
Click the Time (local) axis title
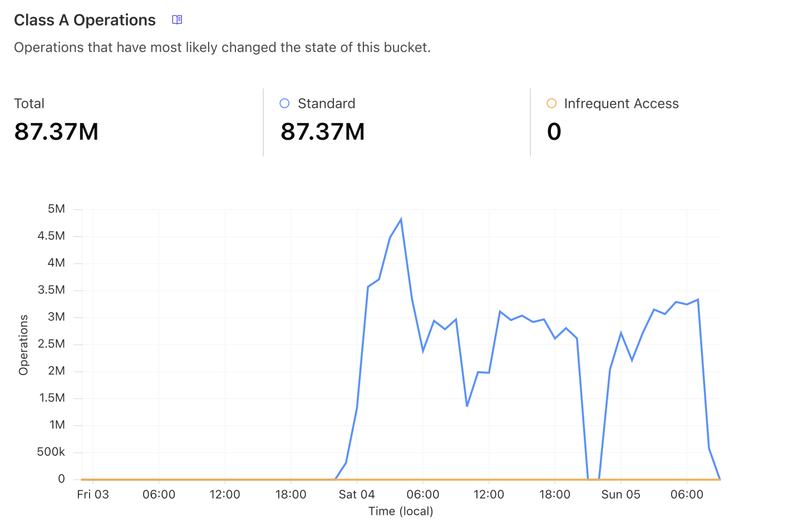pyautogui.click(x=401, y=511)
